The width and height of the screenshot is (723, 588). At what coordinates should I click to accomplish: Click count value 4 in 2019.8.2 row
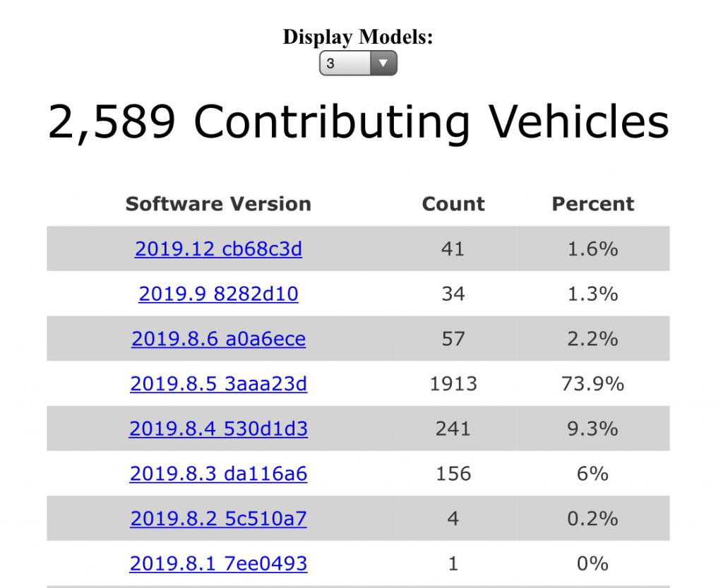pos(453,518)
